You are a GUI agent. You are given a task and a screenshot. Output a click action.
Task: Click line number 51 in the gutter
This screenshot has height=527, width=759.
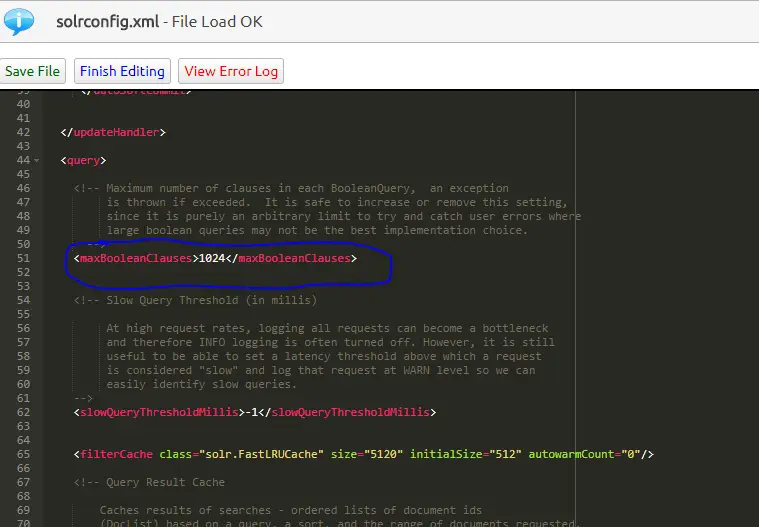click(x=24, y=258)
